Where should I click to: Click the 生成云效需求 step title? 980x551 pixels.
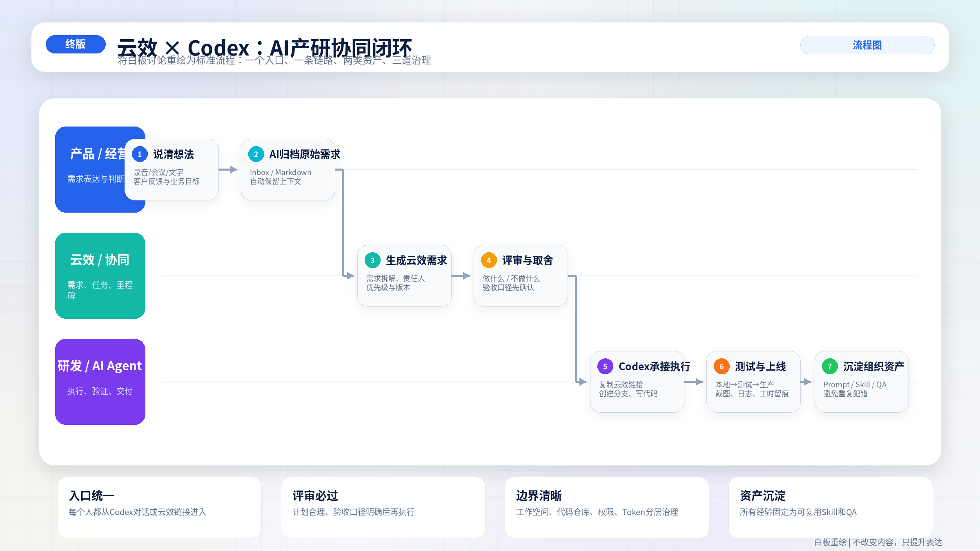pyautogui.click(x=416, y=260)
